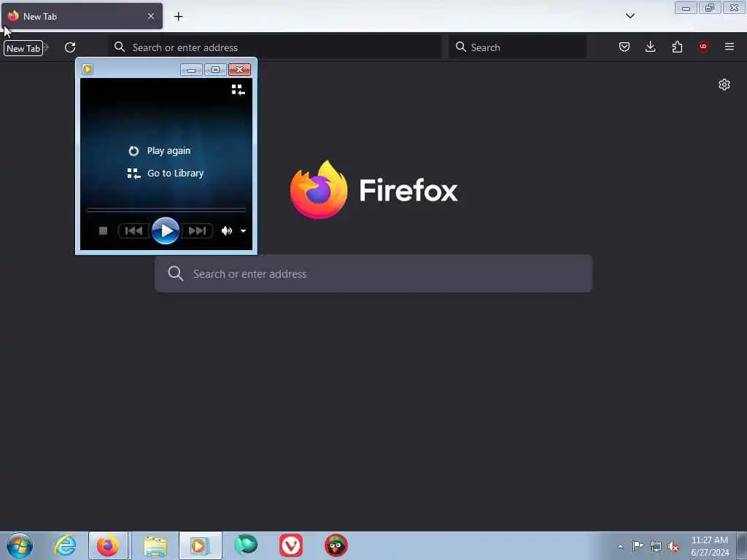Expand the list all tabs chevron

click(x=630, y=16)
